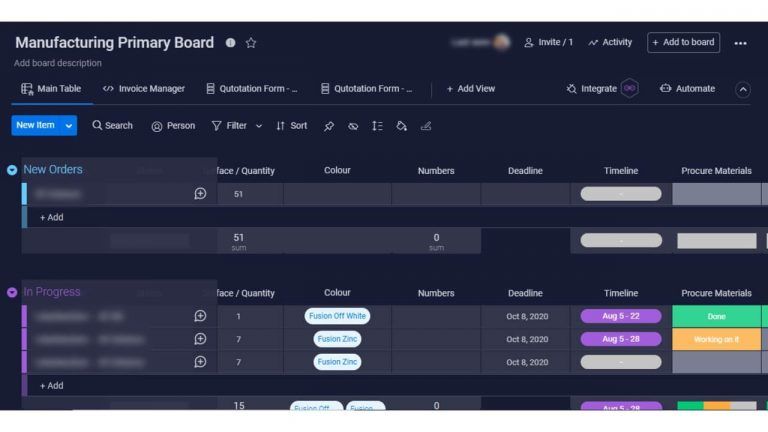
Task: Click the Aug 5 - 28 timeline bar
Action: tap(621, 339)
